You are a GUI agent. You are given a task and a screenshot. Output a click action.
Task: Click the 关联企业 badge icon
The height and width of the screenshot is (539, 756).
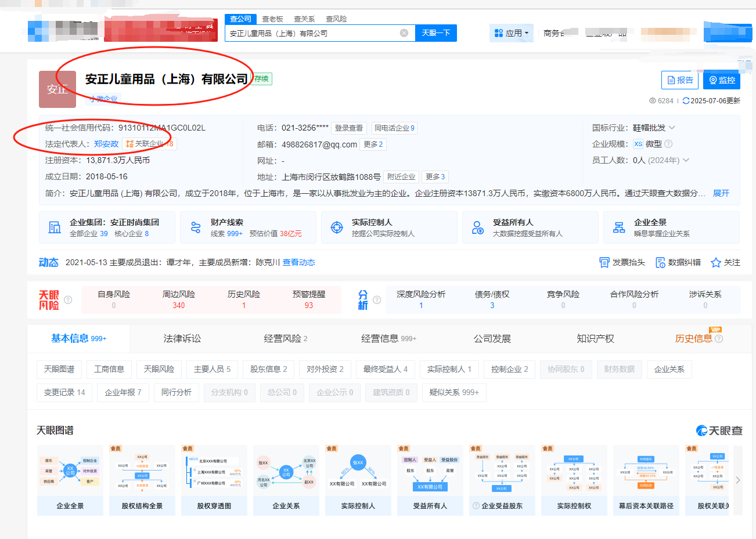pos(130,144)
